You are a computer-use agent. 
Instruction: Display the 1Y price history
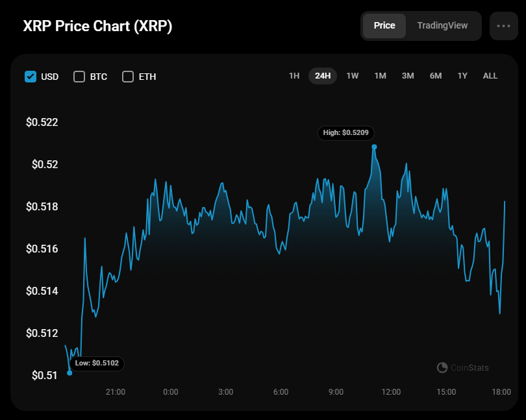462,76
